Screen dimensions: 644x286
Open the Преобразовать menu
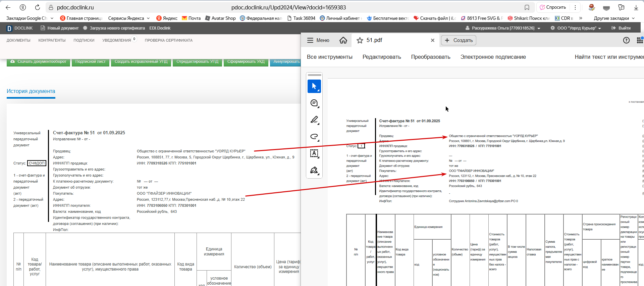tap(431, 57)
